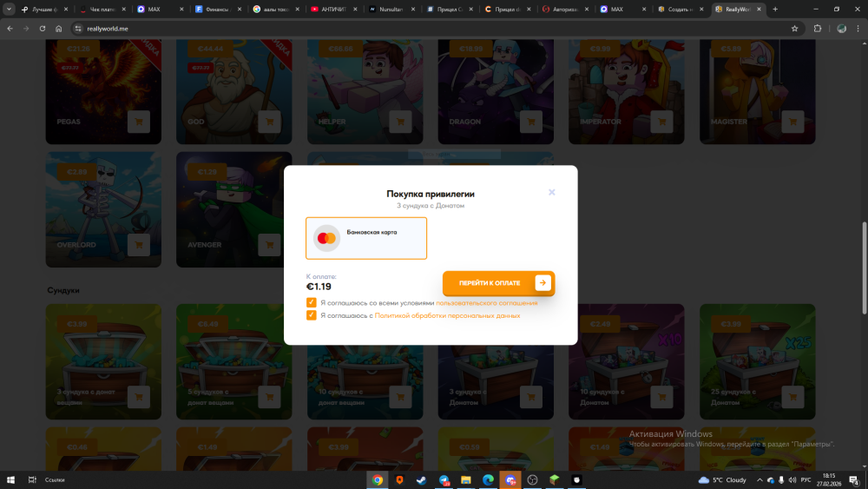Screen dimensions: 868x489
Task: Close the ReallyWorld browser tab
Action: [759, 10]
